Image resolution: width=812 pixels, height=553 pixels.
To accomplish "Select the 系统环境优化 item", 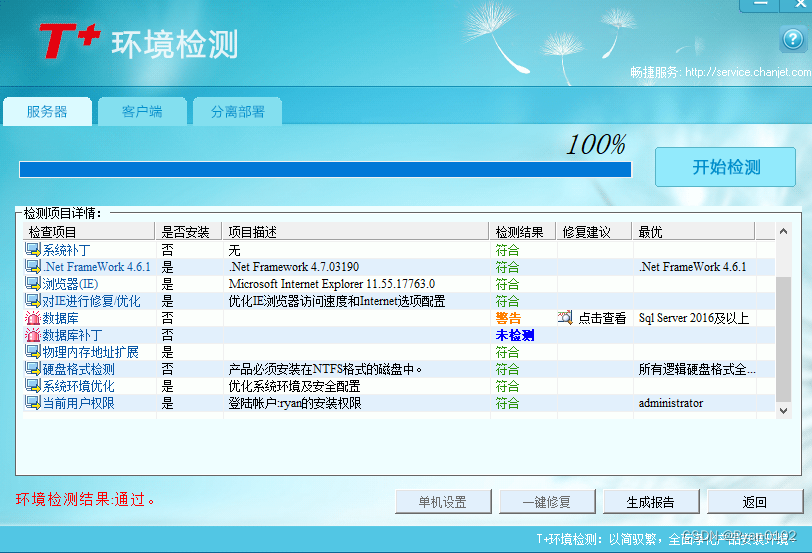I will pos(78,386).
